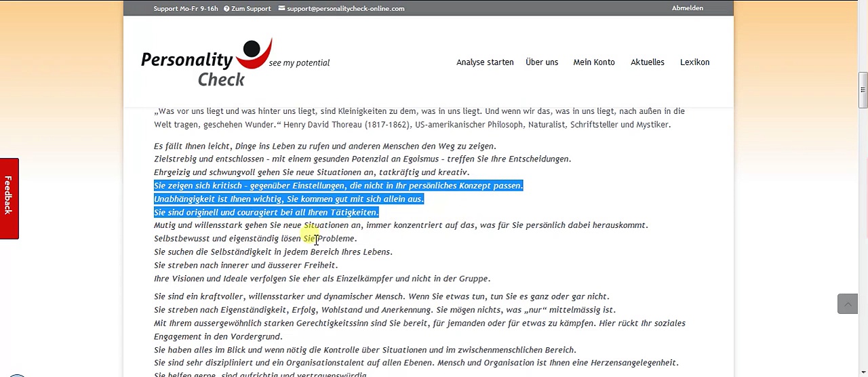The width and height of the screenshot is (868, 377).
Task: Click the Zum Support link
Action: (251, 9)
